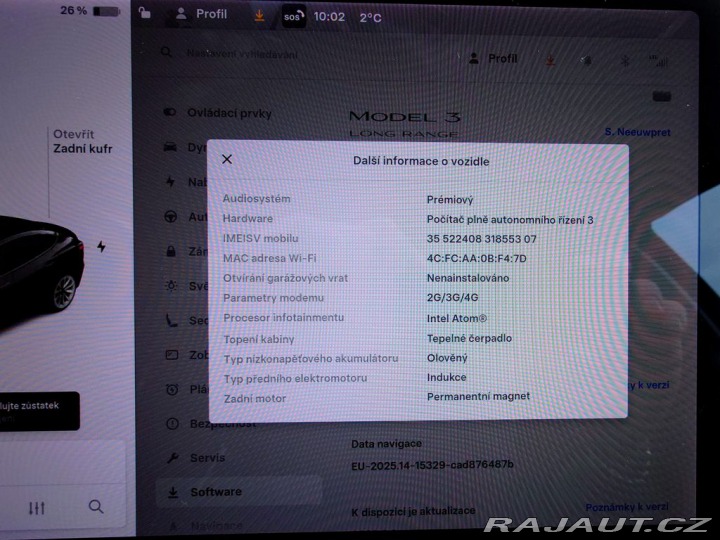This screenshot has height=540, width=720.
Task: Open the equalizer sliders icon
Action: click(x=37, y=508)
